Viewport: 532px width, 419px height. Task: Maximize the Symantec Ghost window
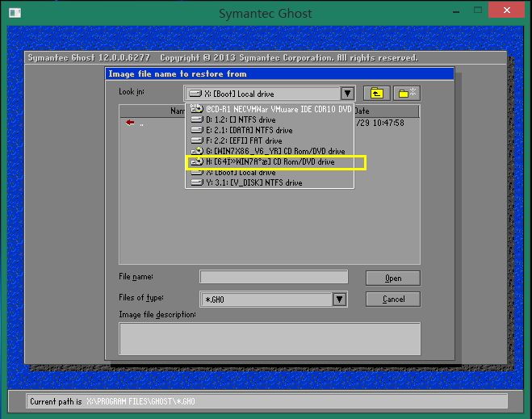click(x=478, y=10)
